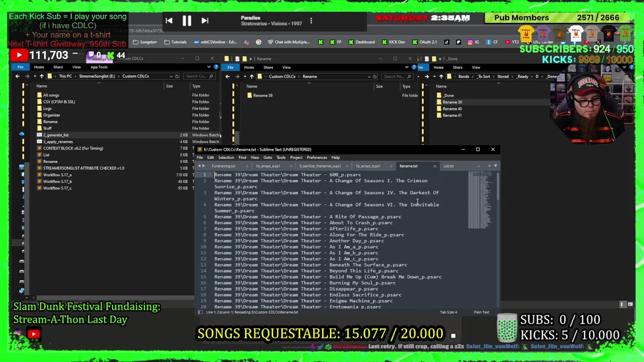Toggle Sublime sidebar via status bar icon
Screen dimensions: 644x362
coord(200,312)
